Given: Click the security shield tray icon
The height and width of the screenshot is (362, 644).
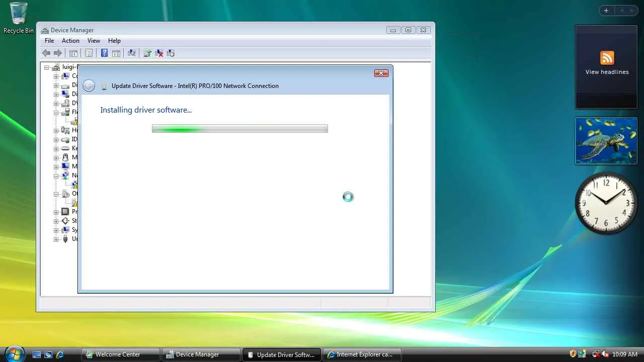Looking at the screenshot, I should [x=573, y=354].
